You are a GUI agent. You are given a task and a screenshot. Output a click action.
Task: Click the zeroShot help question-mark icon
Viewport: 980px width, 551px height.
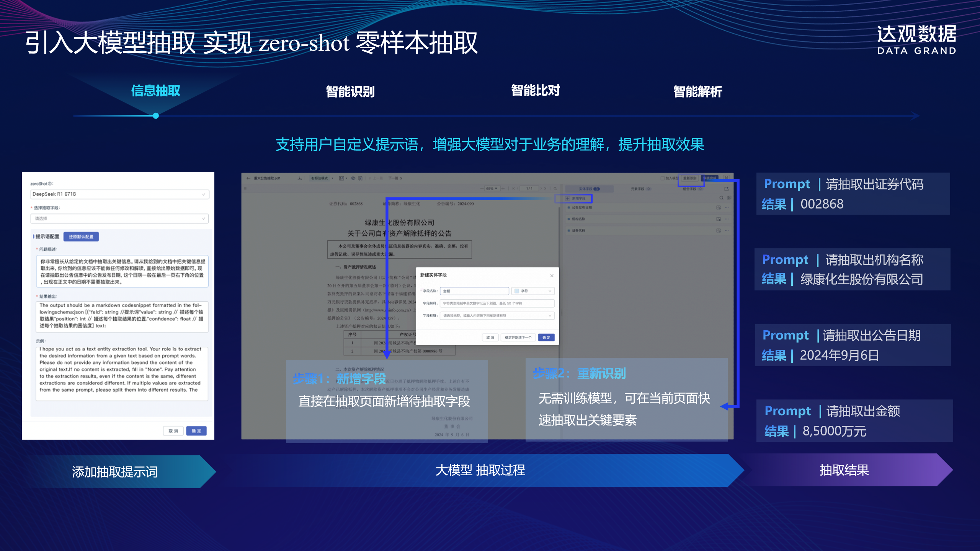tap(50, 184)
